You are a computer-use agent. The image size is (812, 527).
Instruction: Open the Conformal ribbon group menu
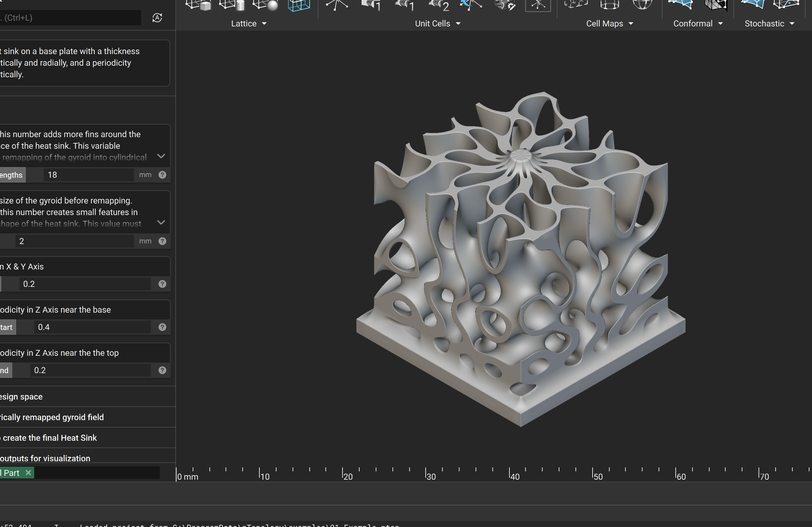698,24
